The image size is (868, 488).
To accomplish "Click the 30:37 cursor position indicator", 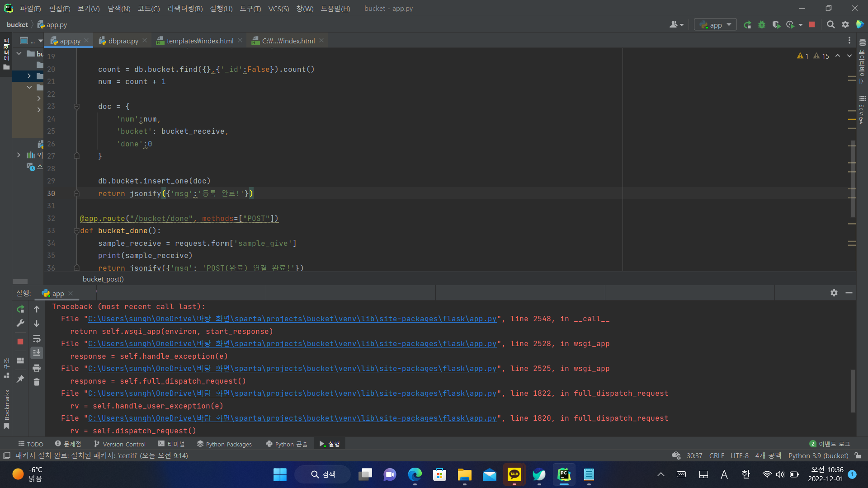I will 694,455.
